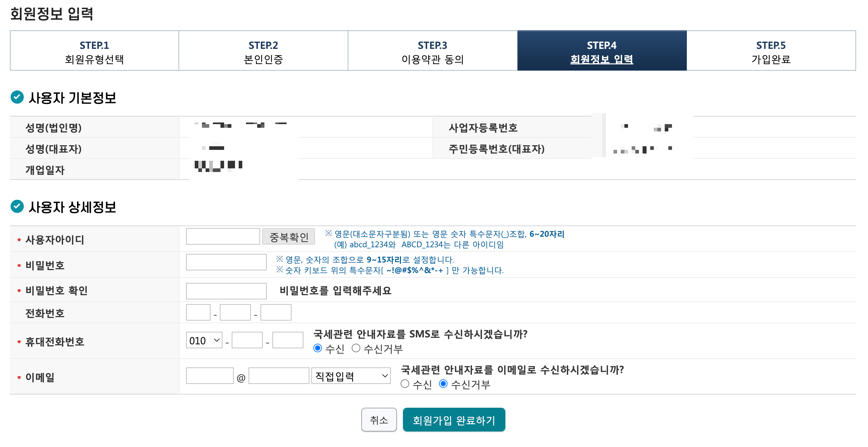
Task: Select 수신 radio for email notices
Action: [405, 384]
